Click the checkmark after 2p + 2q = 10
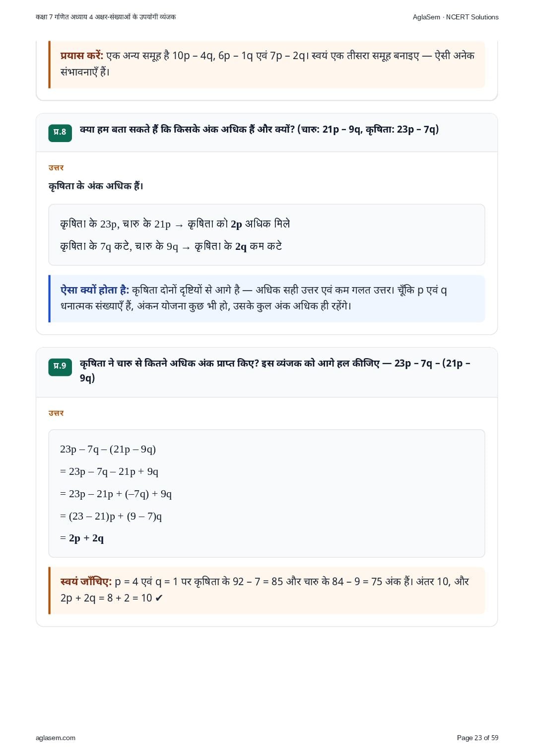The height and width of the screenshot is (756, 534). click(159, 598)
